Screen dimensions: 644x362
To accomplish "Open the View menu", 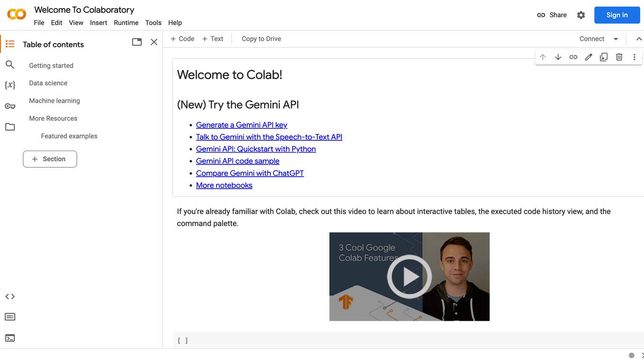I will tap(76, 23).
